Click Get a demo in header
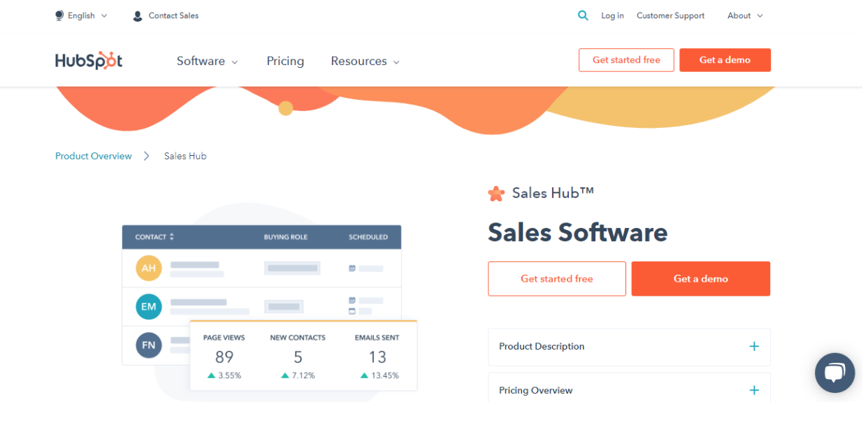The width and height of the screenshot is (868, 446). pos(725,60)
